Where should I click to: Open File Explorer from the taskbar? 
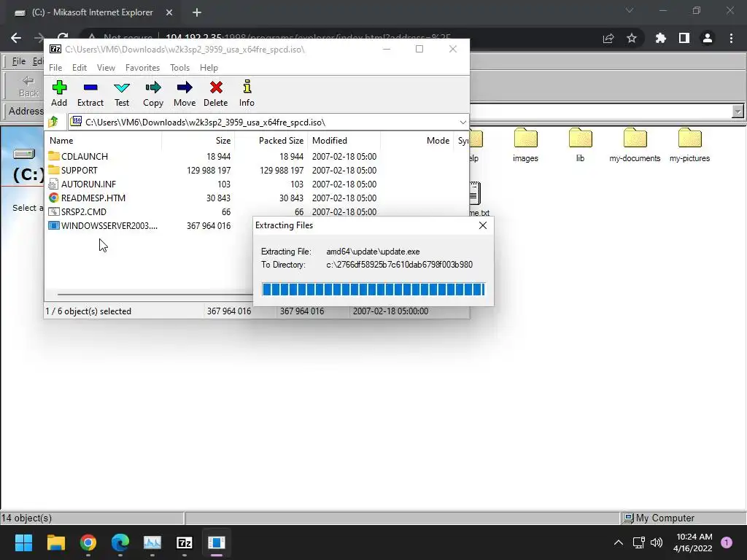[x=55, y=542]
